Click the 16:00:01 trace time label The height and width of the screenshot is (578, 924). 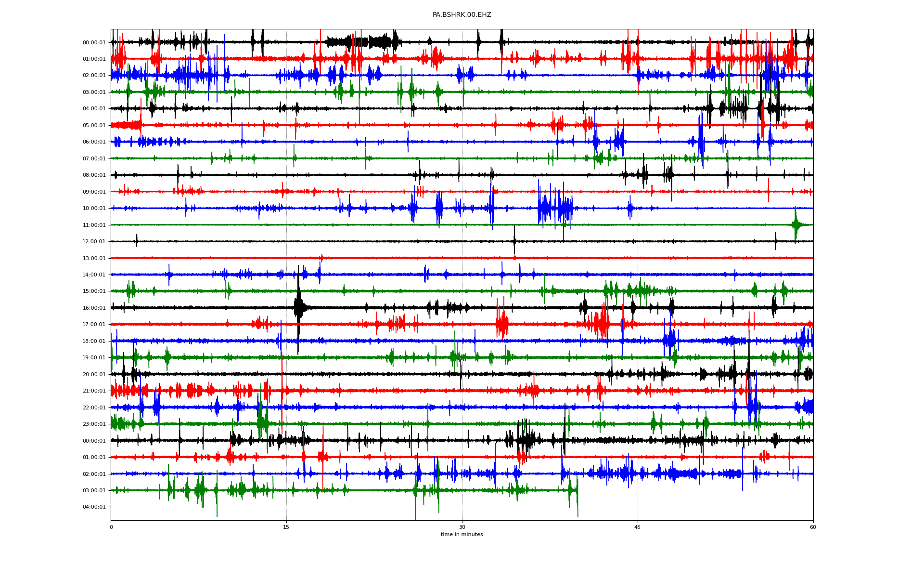pos(94,308)
